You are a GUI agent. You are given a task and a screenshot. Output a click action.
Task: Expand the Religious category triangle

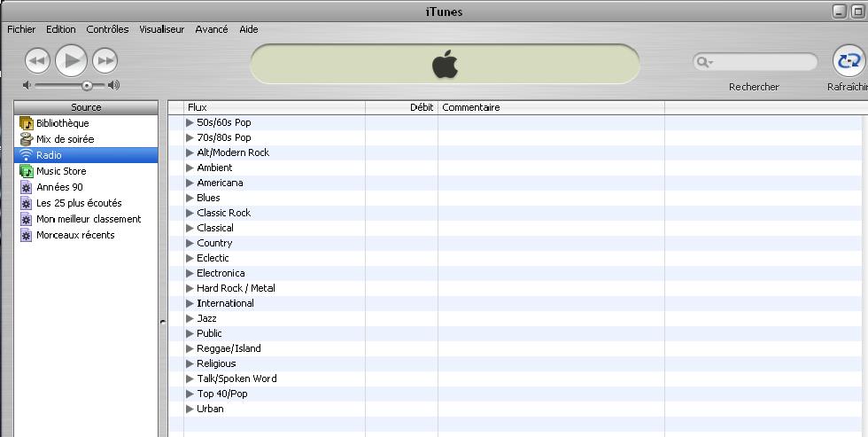tap(190, 363)
